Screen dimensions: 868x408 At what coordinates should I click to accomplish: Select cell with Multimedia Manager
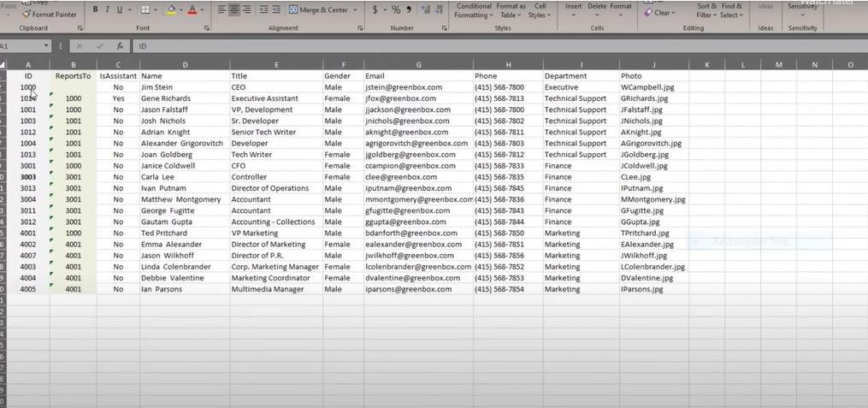[x=277, y=289]
